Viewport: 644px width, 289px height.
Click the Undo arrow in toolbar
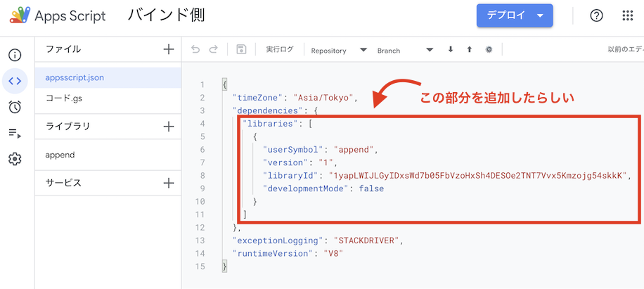[x=195, y=50]
